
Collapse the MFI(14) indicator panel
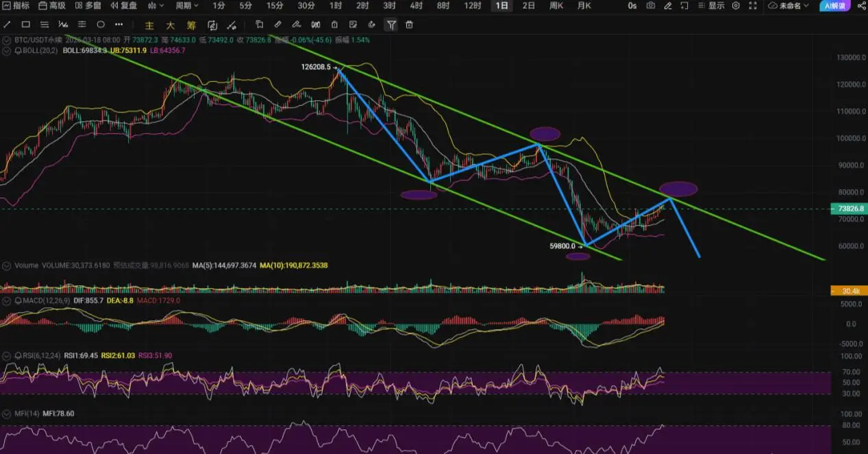pyautogui.click(x=6, y=414)
